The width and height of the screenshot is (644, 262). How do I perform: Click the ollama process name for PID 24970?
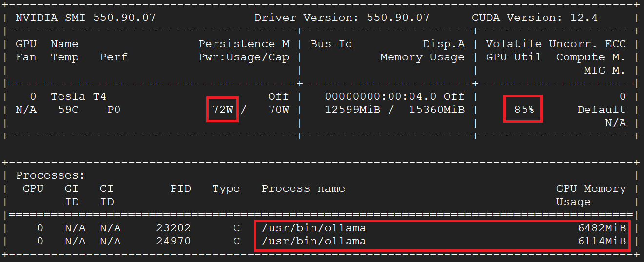(314, 241)
